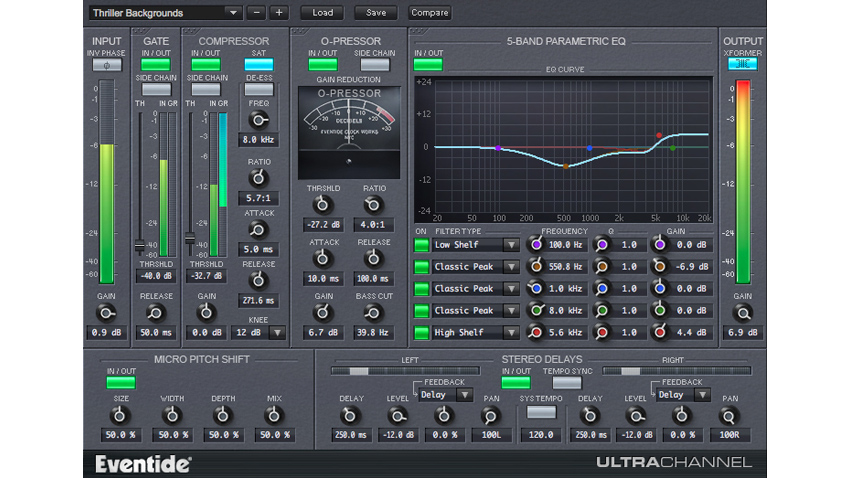Enable the DE-ESS button

(259, 89)
